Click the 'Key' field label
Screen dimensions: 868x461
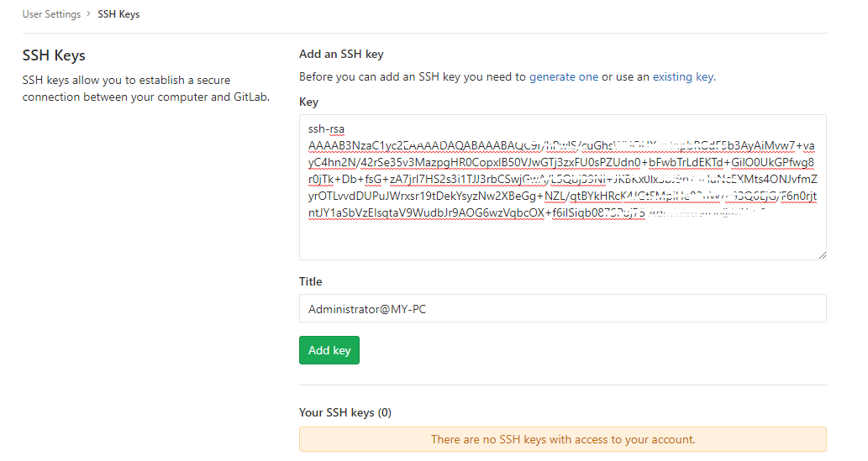tap(308, 102)
